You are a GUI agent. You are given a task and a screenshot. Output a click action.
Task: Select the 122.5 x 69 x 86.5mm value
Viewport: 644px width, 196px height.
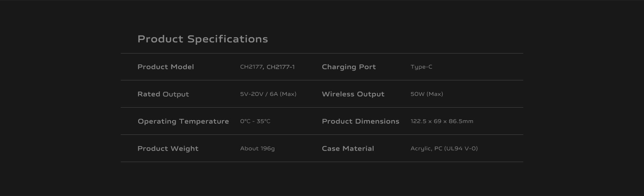click(x=442, y=121)
